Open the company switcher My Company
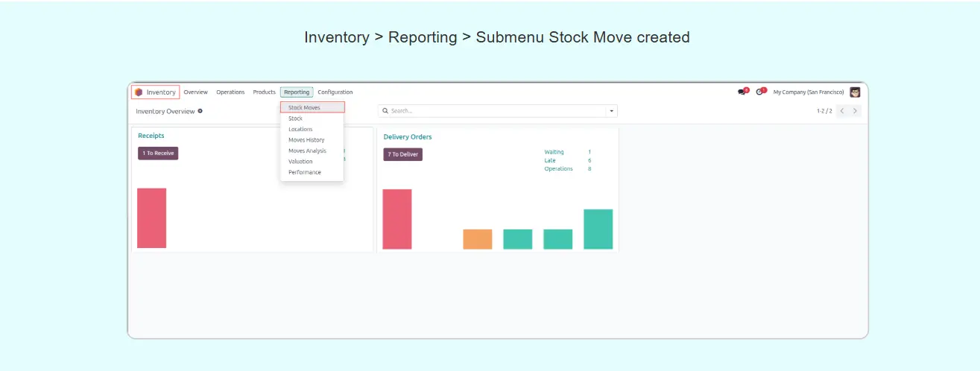980x371 pixels. 808,92
